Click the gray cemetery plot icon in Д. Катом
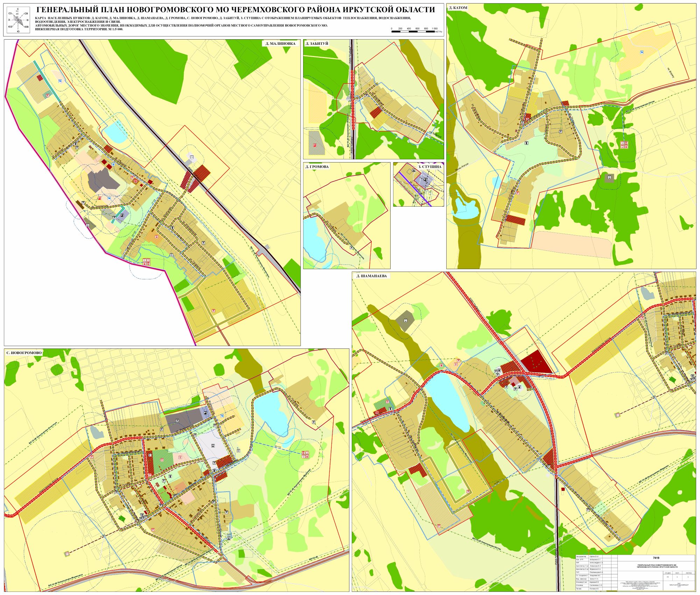700x595 pixels. [609, 178]
